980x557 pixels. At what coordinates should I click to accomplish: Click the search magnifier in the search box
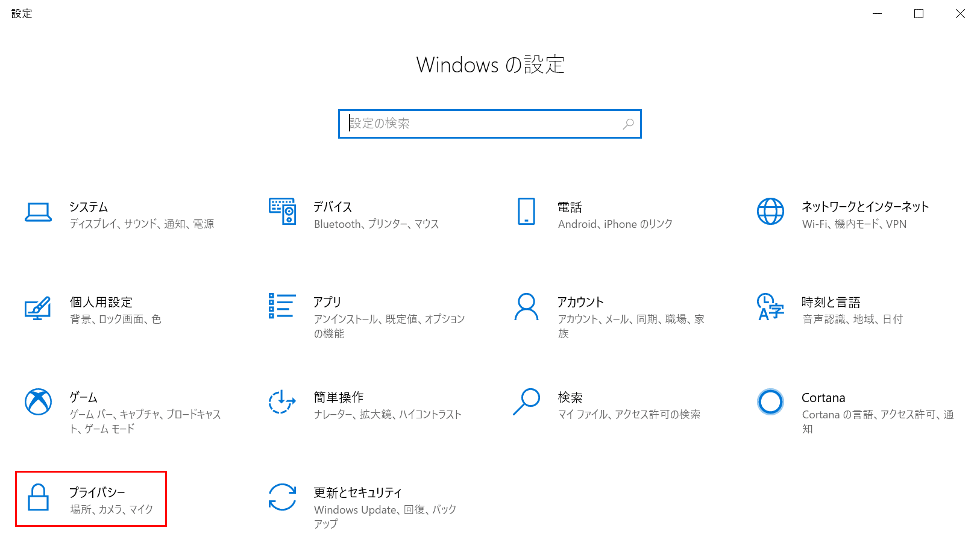click(628, 124)
